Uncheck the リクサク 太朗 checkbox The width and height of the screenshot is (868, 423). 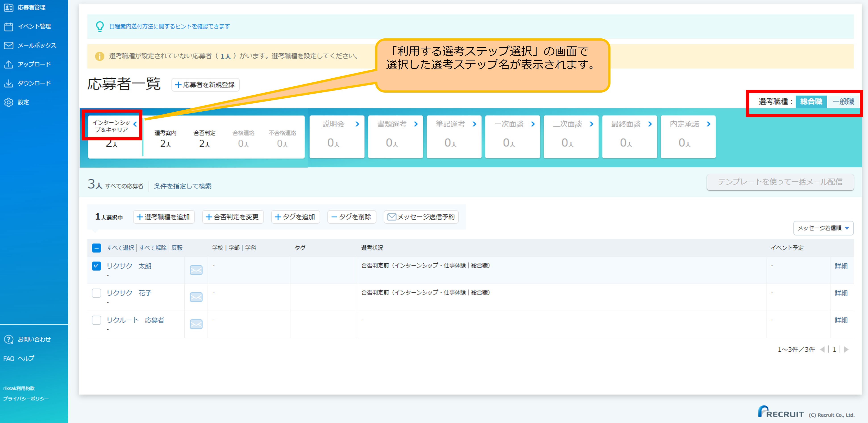pyautogui.click(x=96, y=266)
